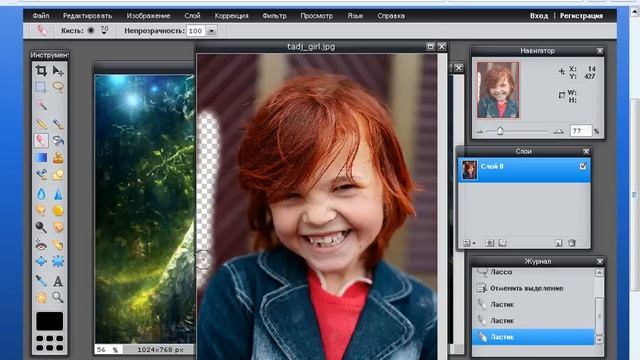Select the Magic Wand tool
Image resolution: width=640 pixels, height=360 pixels.
tap(41, 105)
